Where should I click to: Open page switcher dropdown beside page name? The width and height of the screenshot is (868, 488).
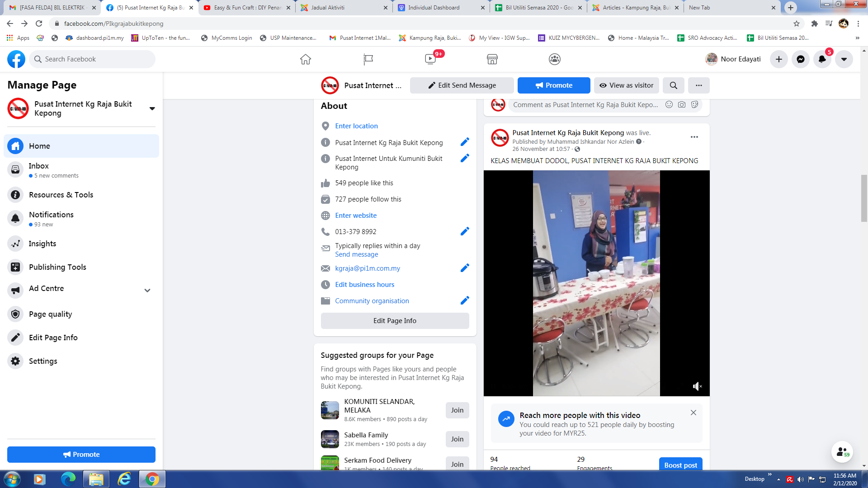[152, 108]
